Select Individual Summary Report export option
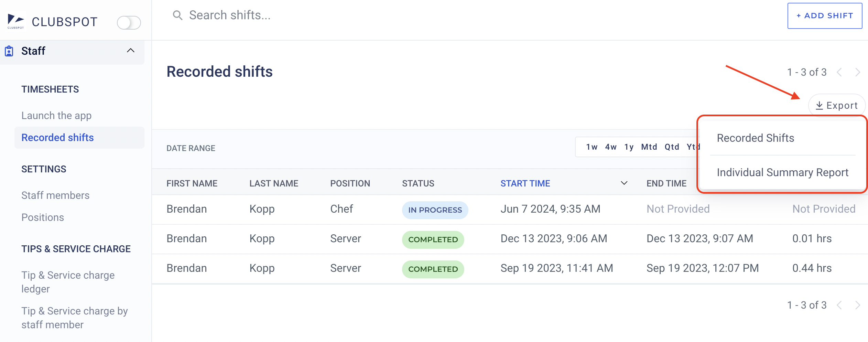The height and width of the screenshot is (342, 868). tap(782, 172)
